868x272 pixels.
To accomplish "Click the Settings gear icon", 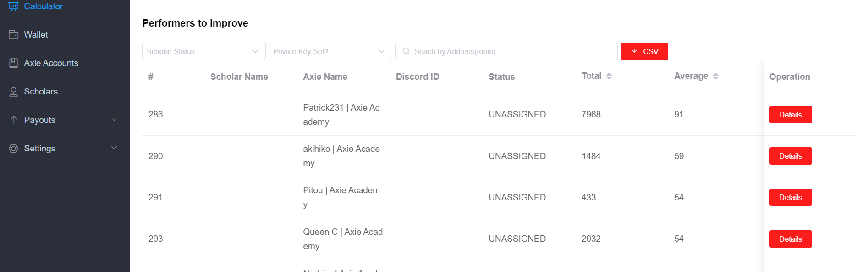I will 14,149.
